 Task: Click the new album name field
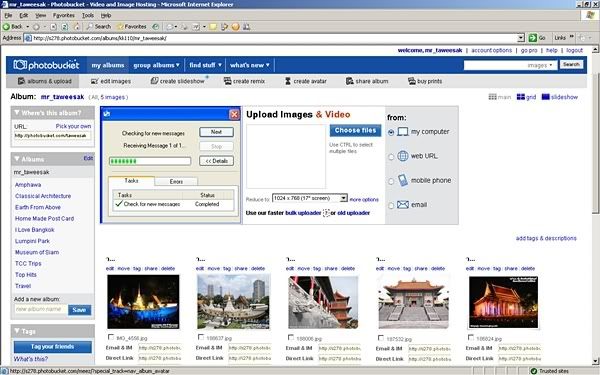(x=41, y=309)
